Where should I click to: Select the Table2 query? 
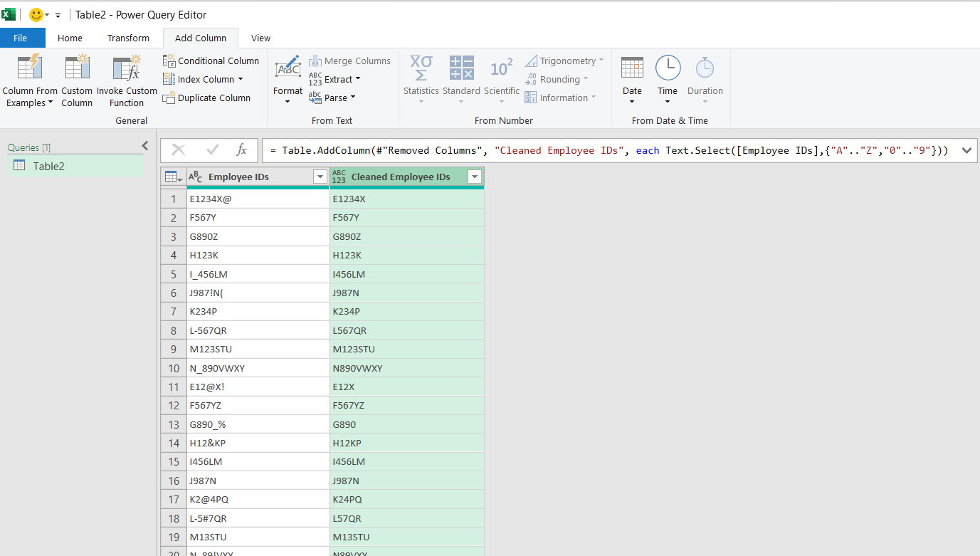tap(75, 166)
